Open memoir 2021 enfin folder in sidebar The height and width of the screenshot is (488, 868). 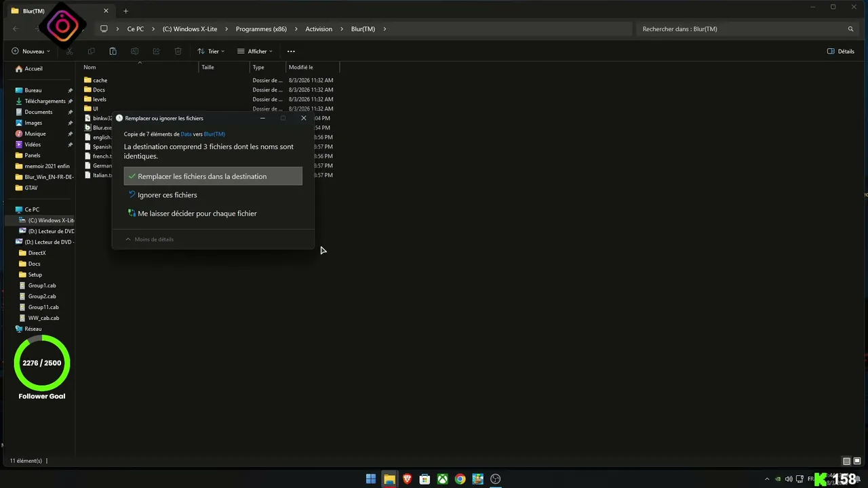[x=44, y=166]
